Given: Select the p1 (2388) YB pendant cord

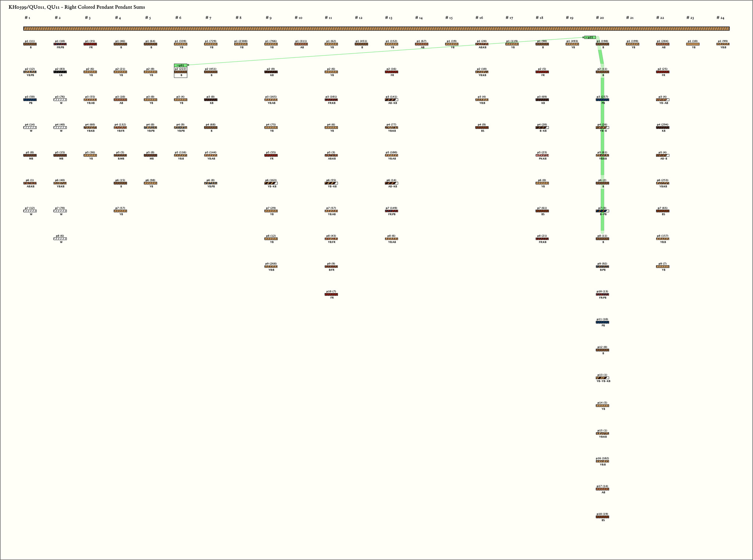Looking at the screenshot, I should click(x=241, y=44).
